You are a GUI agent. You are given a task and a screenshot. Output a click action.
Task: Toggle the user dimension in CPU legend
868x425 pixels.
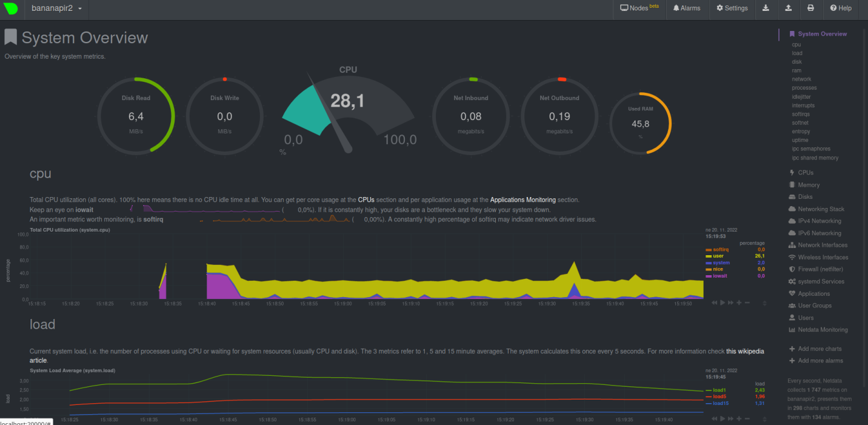718,256
